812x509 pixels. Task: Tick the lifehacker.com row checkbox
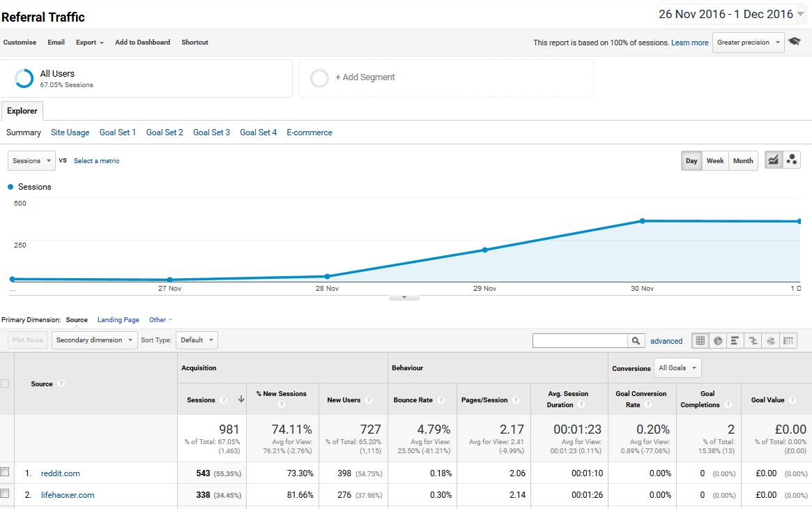coord(5,494)
